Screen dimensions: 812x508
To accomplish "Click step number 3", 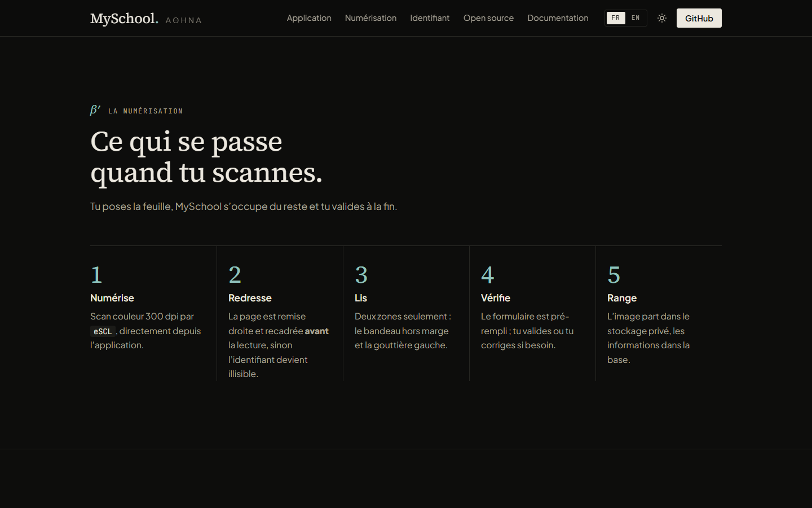I will pos(361,275).
